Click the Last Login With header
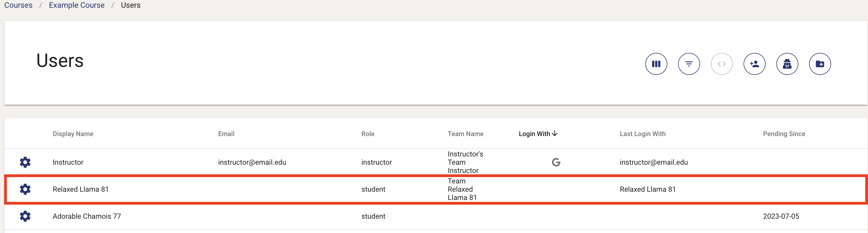This screenshot has height=233, width=868. 642,134
